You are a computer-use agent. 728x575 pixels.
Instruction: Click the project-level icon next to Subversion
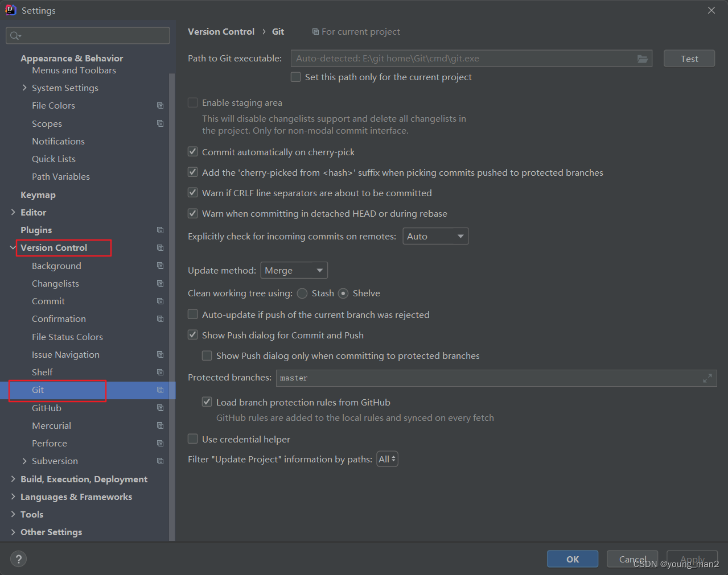point(161,461)
